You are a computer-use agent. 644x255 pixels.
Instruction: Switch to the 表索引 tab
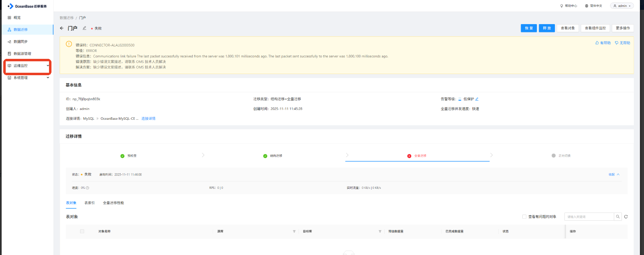pyautogui.click(x=89, y=203)
